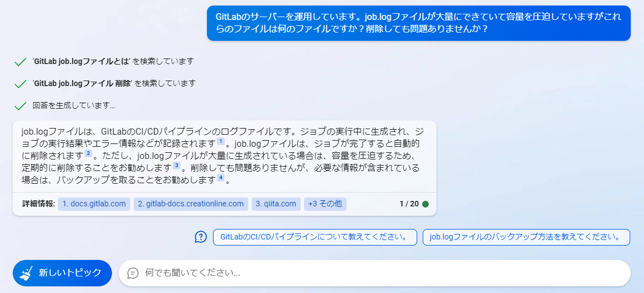Click checkmark beside 回答を生成しています

pos(20,106)
